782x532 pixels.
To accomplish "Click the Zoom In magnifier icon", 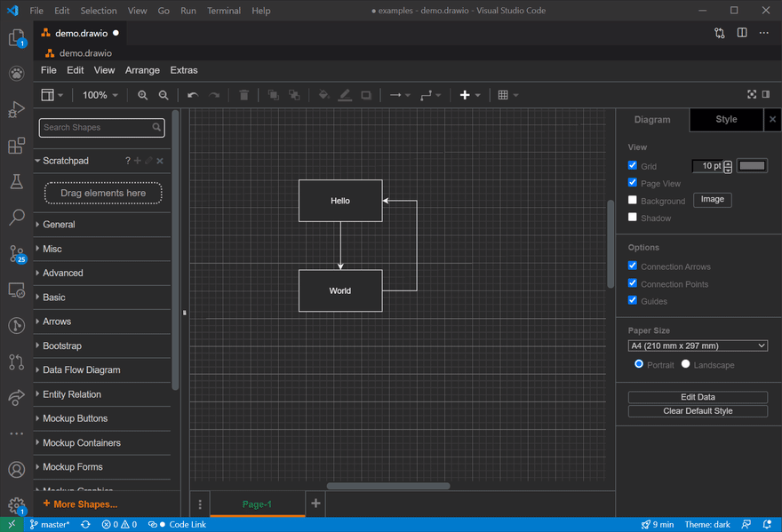I will (x=142, y=95).
